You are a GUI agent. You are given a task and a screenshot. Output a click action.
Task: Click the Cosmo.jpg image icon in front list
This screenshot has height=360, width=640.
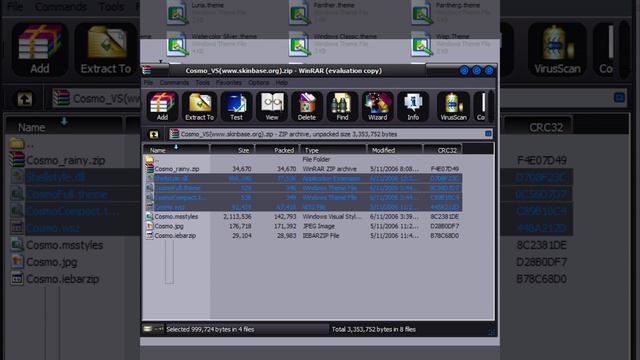pyautogui.click(x=149, y=226)
